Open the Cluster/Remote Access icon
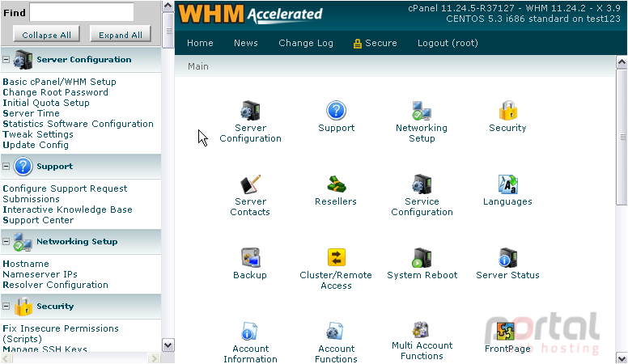The image size is (628, 364). coord(336,257)
